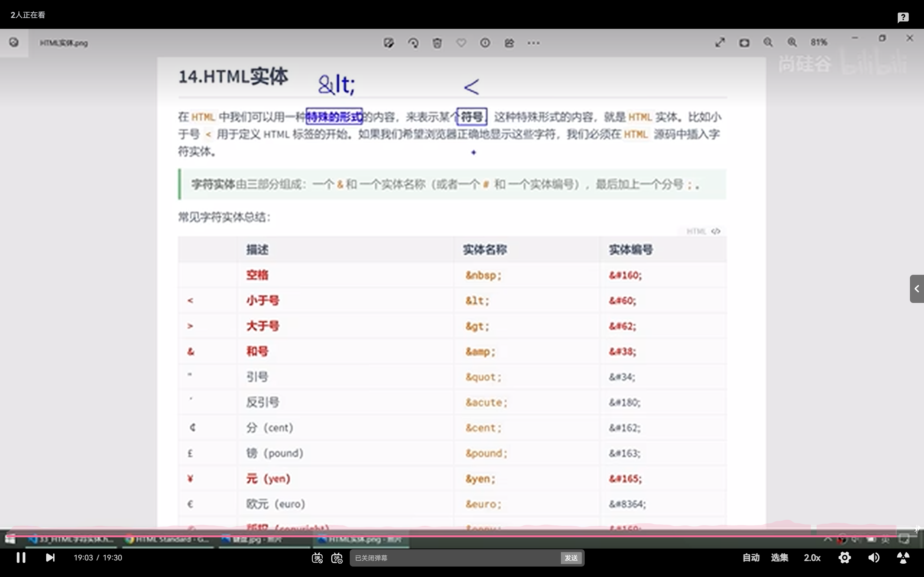
Task: Share the current image
Action: point(509,43)
